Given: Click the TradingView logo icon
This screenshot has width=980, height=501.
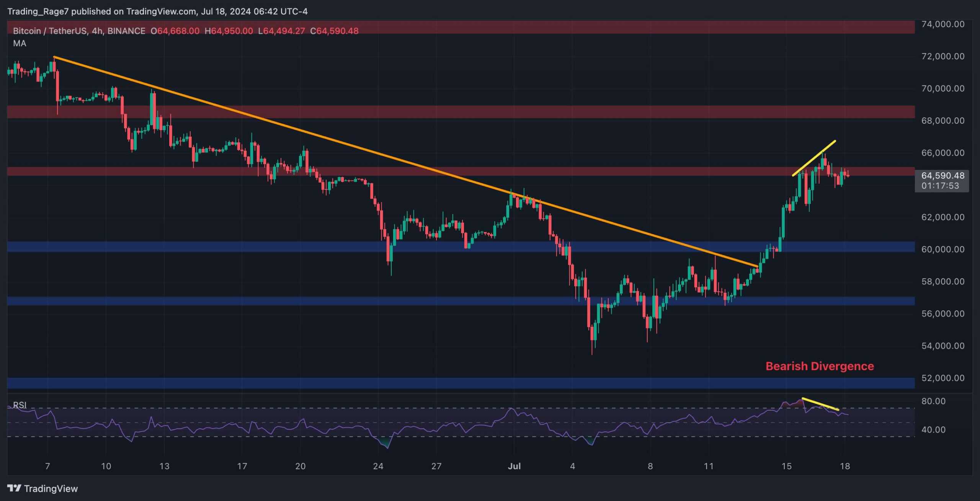Looking at the screenshot, I should coord(14,488).
